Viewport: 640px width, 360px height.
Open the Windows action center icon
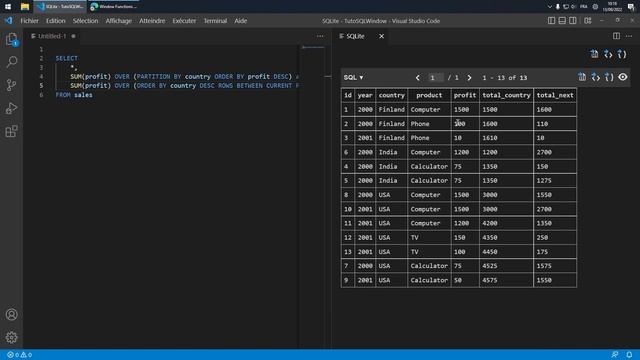pos(631,7)
